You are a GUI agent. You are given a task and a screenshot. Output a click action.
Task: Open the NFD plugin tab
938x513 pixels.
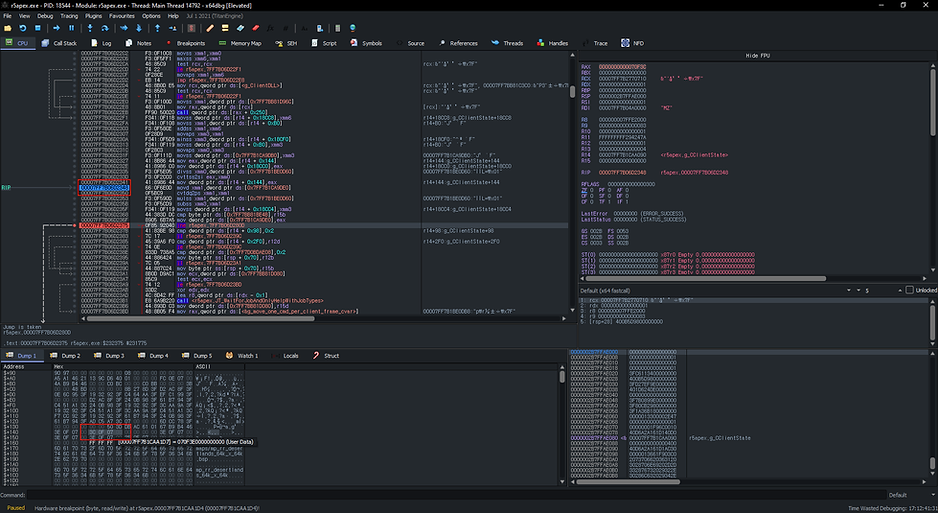click(x=632, y=43)
